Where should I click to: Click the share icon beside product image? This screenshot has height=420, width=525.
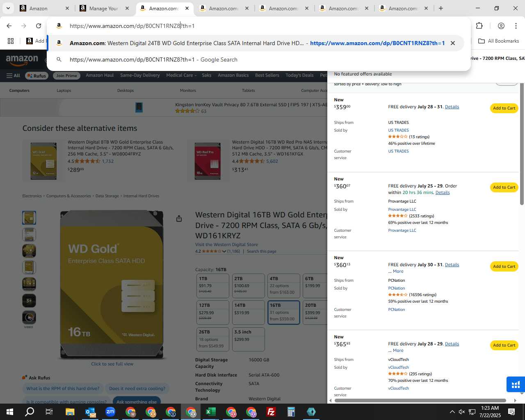click(179, 219)
